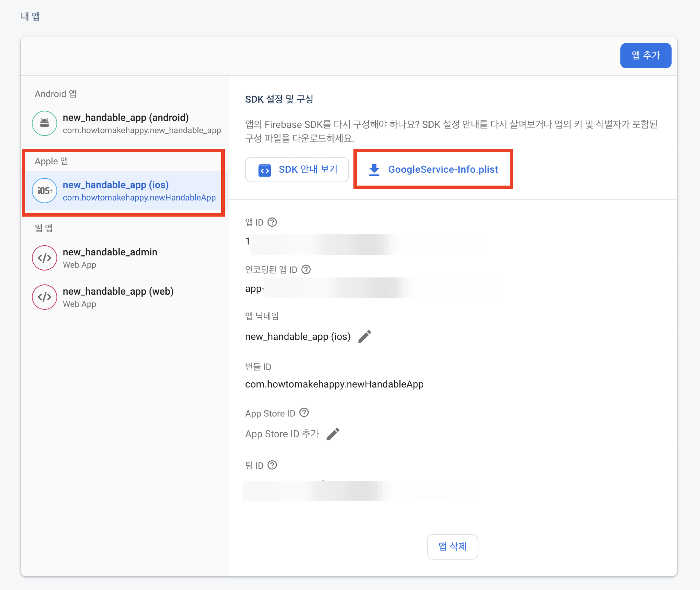700x590 pixels.
Task: Click the Android app robot icon
Action: click(45, 124)
